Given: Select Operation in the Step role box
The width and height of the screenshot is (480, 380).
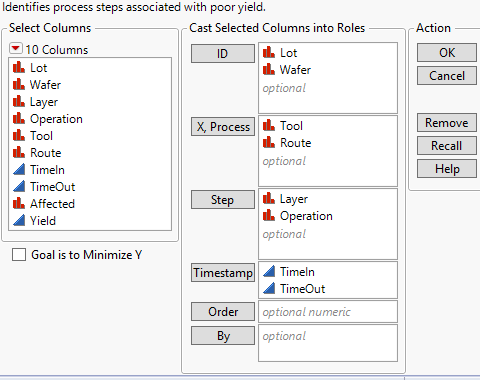Looking at the screenshot, I should tap(328, 216).
